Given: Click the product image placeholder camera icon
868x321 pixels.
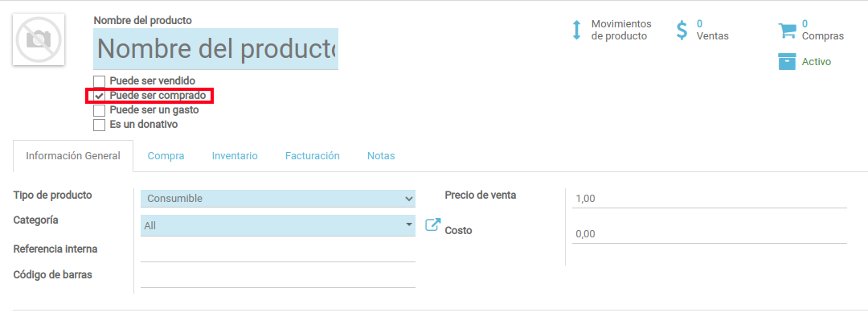Looking at the screenshot, I should (x=39, y=39).
